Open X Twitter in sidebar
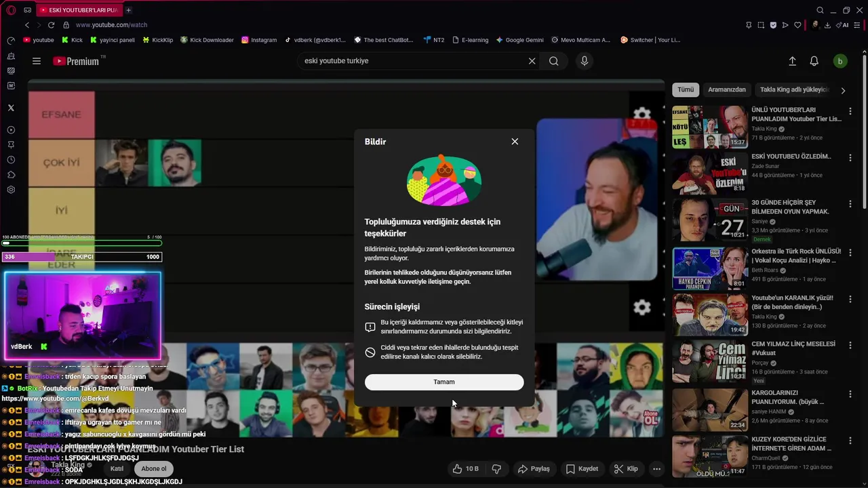 [11, 108]
